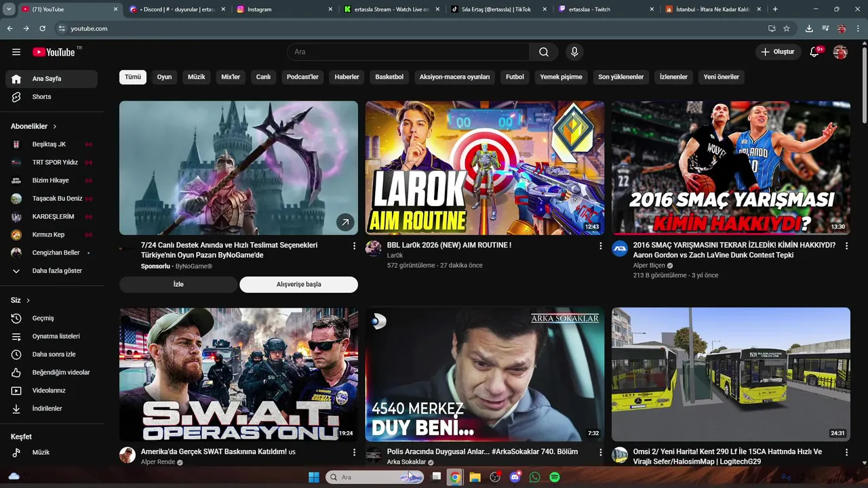
Task: Select the Canlı filter chip
Action: [263, 77]
